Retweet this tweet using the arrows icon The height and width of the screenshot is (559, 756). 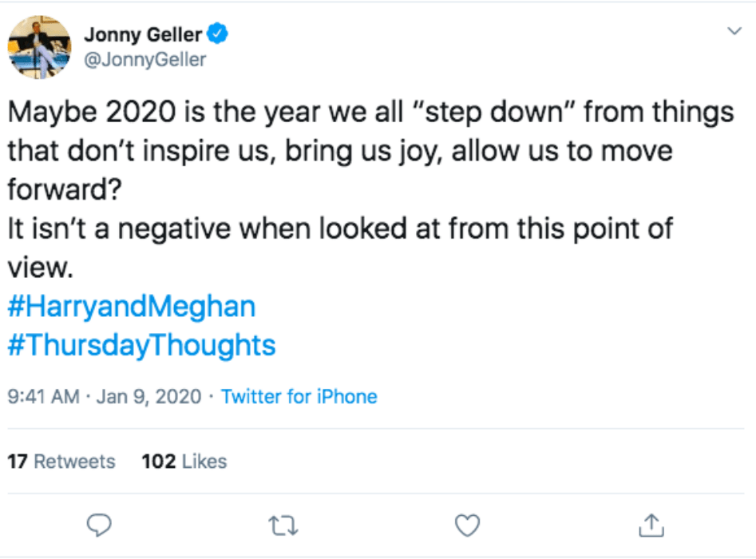(283, 525)
